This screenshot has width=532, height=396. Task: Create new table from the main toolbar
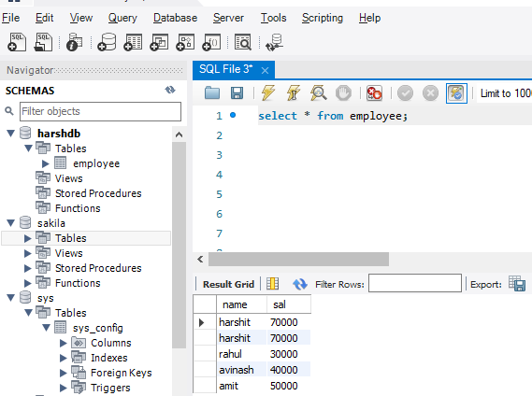click(x=133, y=42)
